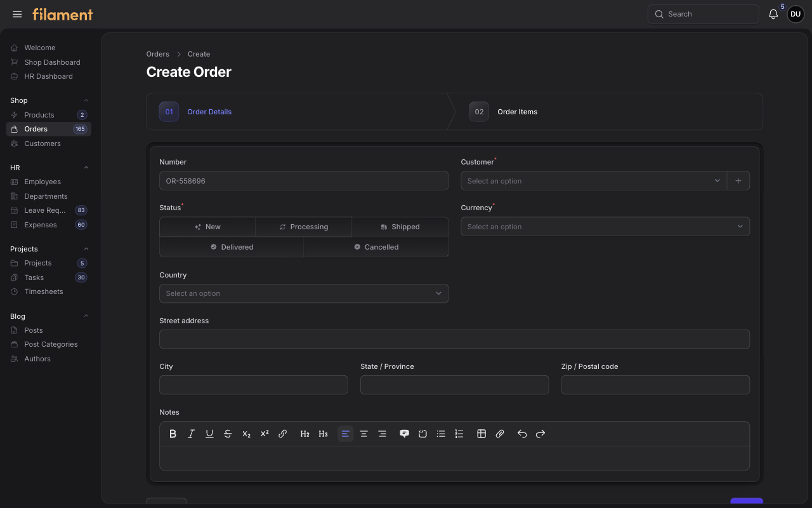Open the DU user avatar menu

click(x=796, y=14)
